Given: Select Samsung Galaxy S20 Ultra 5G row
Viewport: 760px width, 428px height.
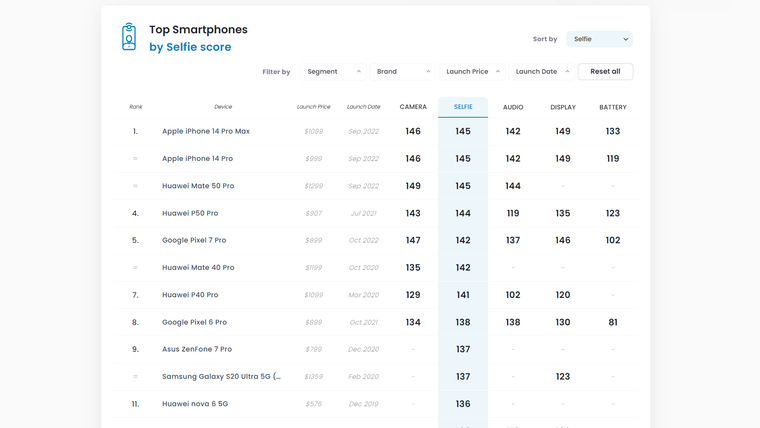Looking at the screenshot, I should (x=221, y=377).
